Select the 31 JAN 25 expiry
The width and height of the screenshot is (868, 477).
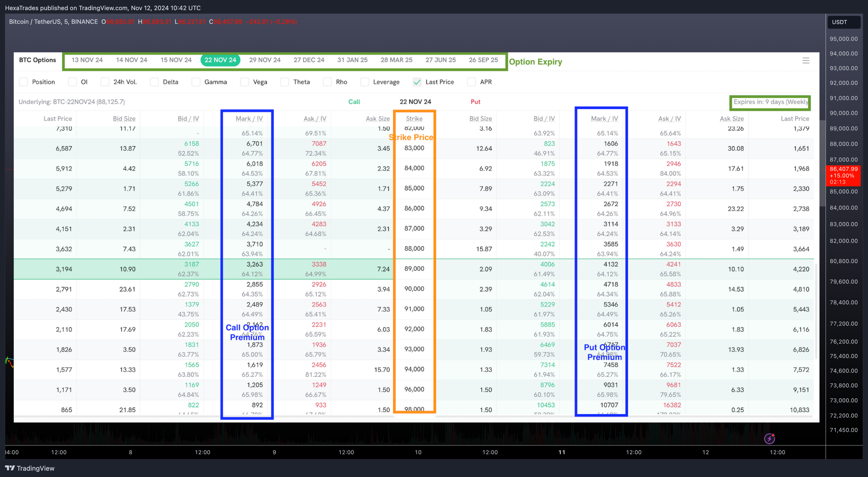(x=353, y=60)
